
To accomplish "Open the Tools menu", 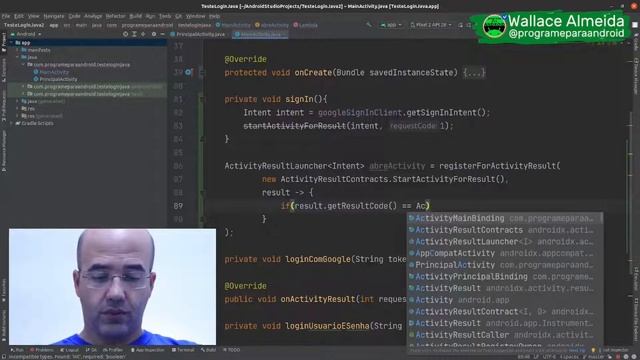I will pyautogui.click(x=165, y=16).
